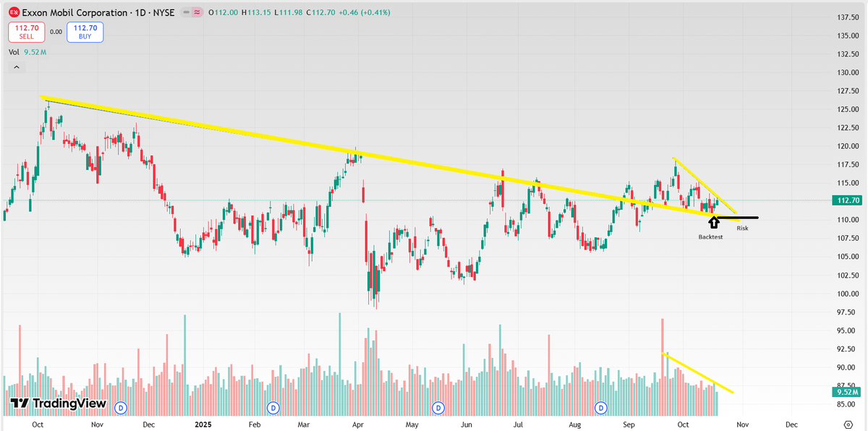Click the 125.00 price axis label
This screenshot has width=868, height=431.
[846, 109]
